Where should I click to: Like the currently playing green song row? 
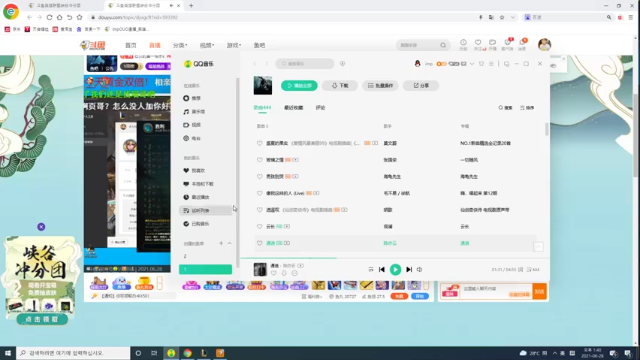pos(259,243)
